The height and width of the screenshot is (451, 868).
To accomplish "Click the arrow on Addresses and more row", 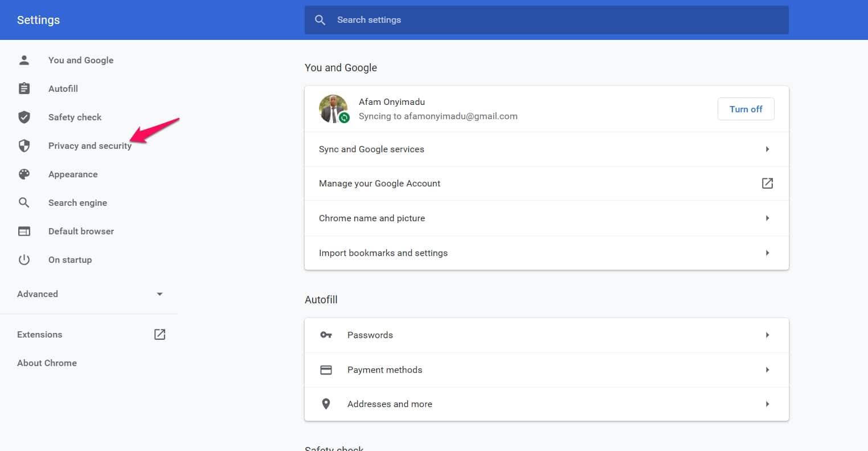I will (x=767, y=404).
